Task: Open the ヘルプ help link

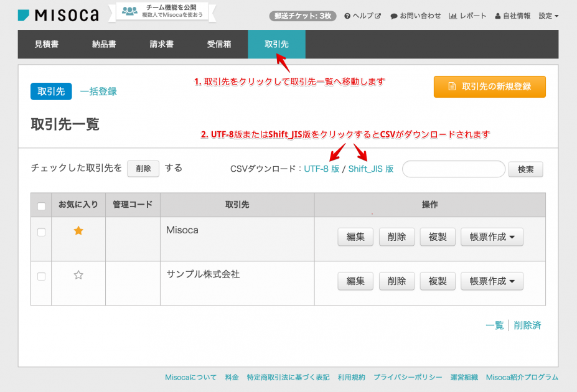Action: (362, 16)
